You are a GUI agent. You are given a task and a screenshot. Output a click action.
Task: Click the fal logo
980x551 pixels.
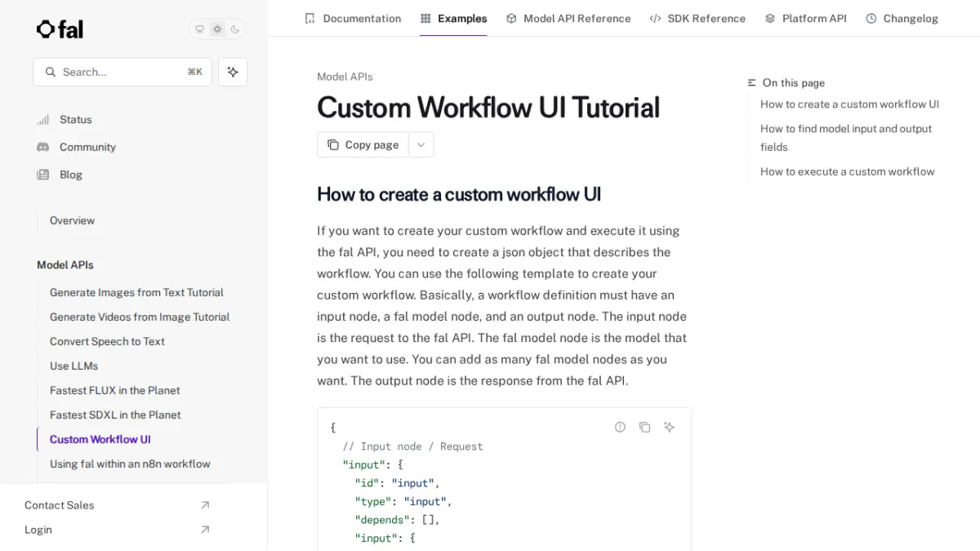60,29
